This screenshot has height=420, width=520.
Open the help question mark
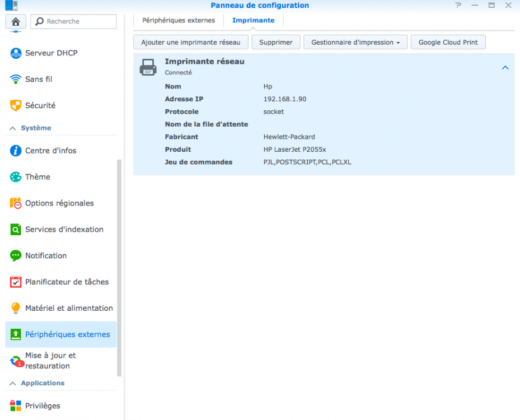(x=458, y=5)
